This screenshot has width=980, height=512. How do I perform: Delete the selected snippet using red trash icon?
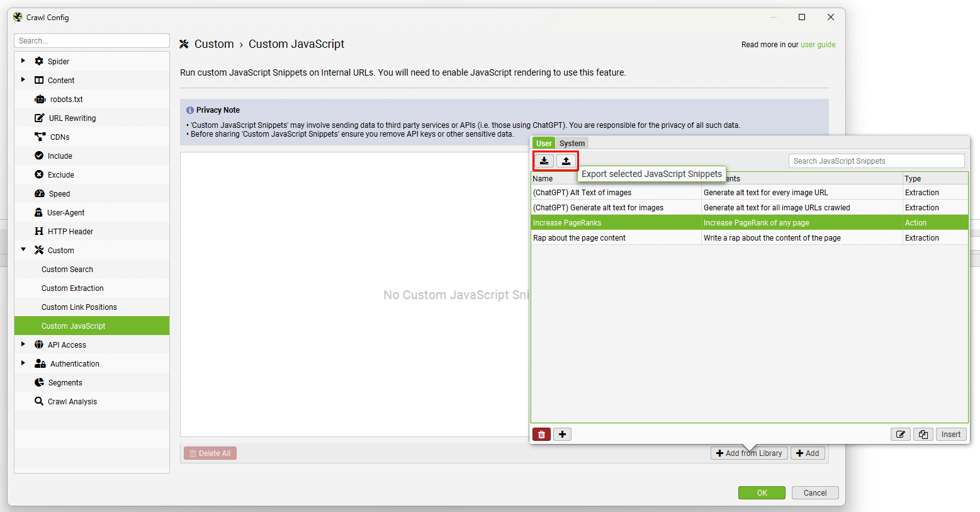pyautogui.click(x=541, y=435)
